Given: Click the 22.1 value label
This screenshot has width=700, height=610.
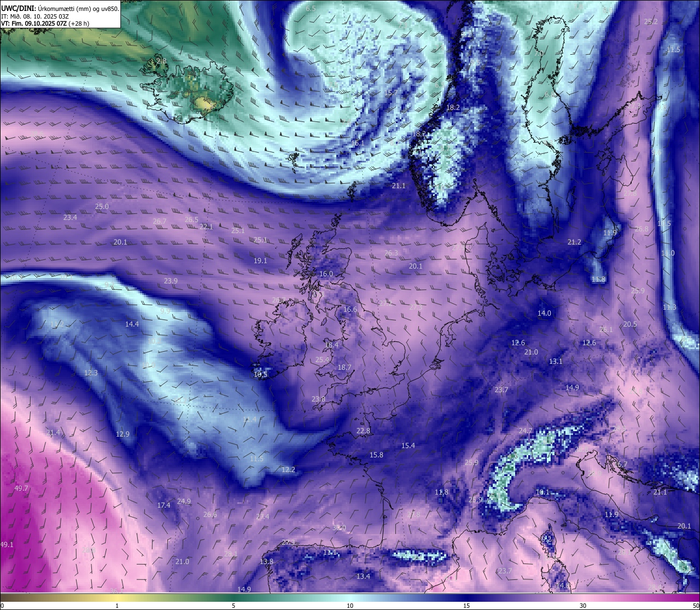Looking at the screenshot, I should coord(206,227).
